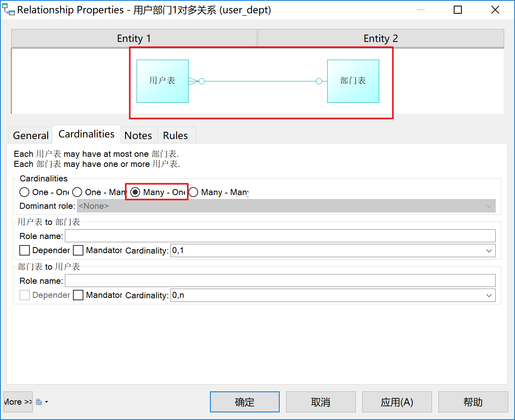Toggle Dependent checkbox under 用户表 to 部门表
Image resolution: width=515 pixels, height=420 pixels.
(x=25, y=250)
